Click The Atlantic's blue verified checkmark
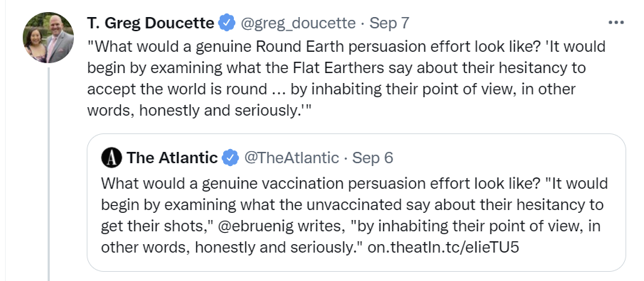Viewport: 644px width, 281px height. point(230,158)
